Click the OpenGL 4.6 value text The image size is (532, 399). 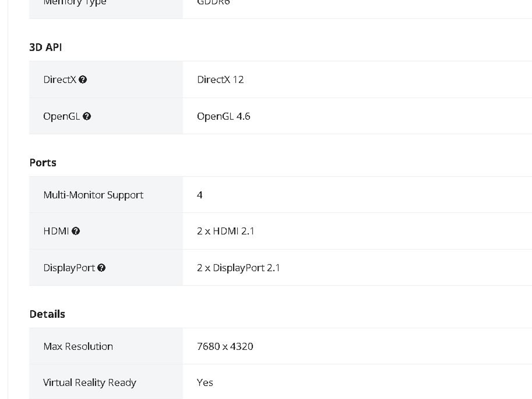click(223, 116)
